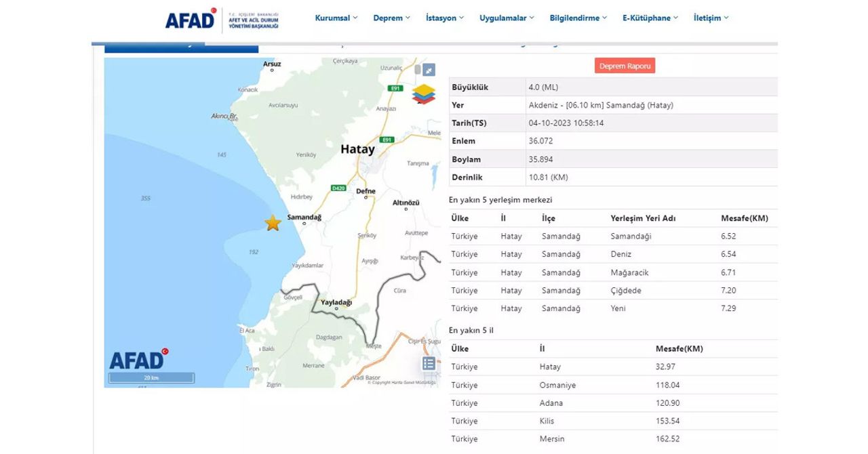This screenshot has height=454, width=868.
Task: Expand the Uygulamalar menu
Action: point(507,18)
